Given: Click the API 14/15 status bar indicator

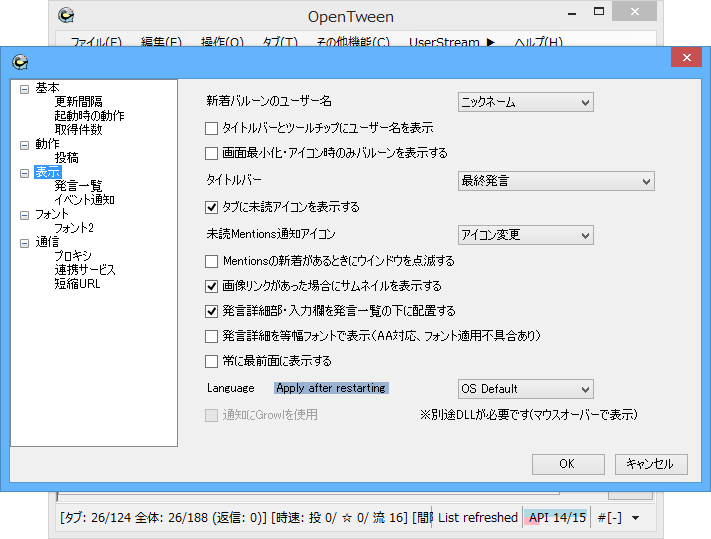Looking at the screenshot, I should 557,518.
